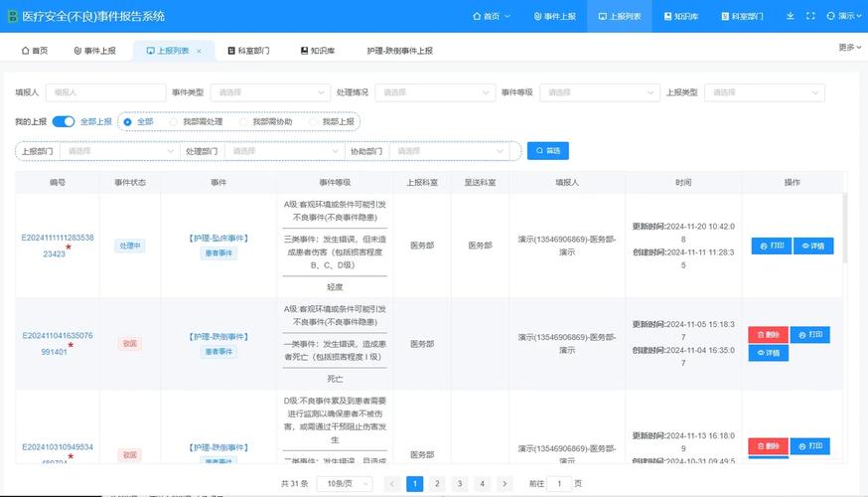
Task: Click the green system logo icon
Action: tap(12, 16)
